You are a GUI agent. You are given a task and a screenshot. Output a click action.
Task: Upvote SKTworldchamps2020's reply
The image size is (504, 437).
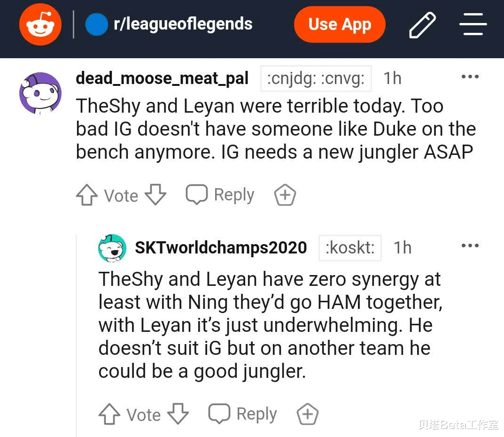coord(109,414)
